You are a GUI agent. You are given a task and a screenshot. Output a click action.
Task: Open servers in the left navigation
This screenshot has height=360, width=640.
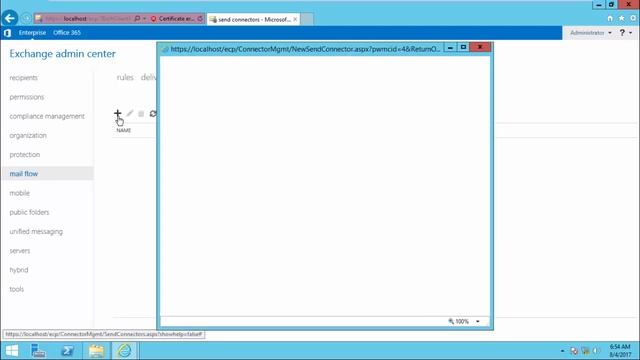click(x=20, y=251)
